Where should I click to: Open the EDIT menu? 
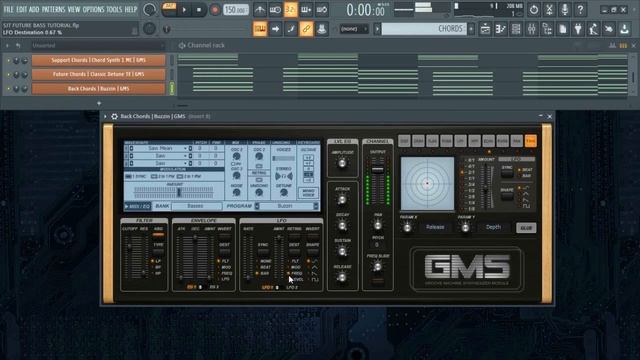(x=22, y=9)
